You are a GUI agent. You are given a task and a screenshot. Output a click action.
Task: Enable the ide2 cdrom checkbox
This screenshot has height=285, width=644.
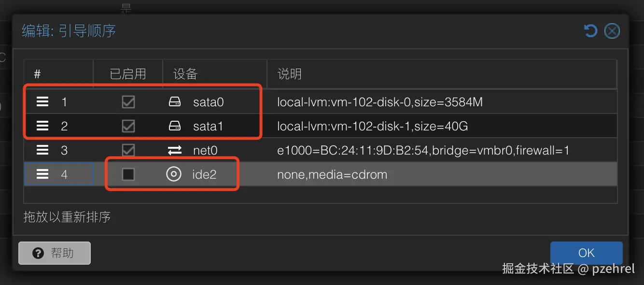(128, 174)
